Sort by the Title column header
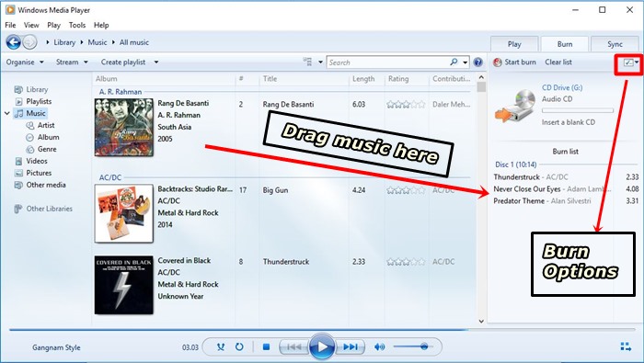The height and width of the screenshot is (363, 644). 270,79
